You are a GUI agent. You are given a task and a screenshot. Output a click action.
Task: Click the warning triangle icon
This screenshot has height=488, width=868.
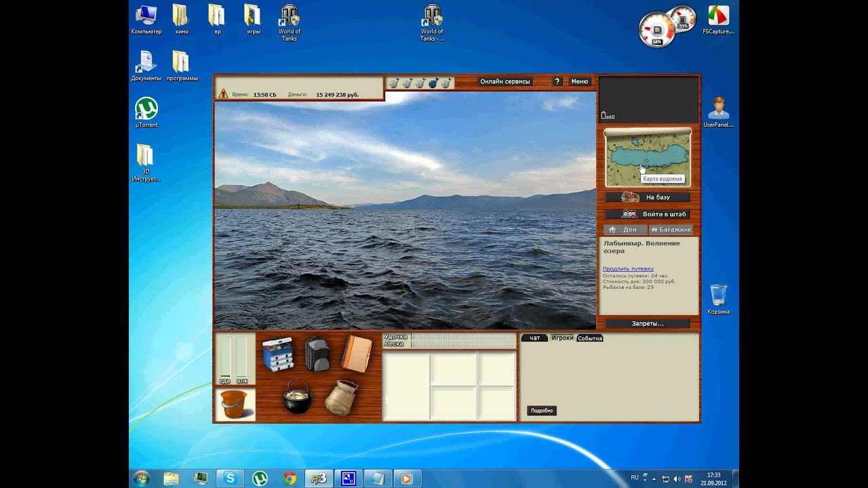tap(223, 94)
